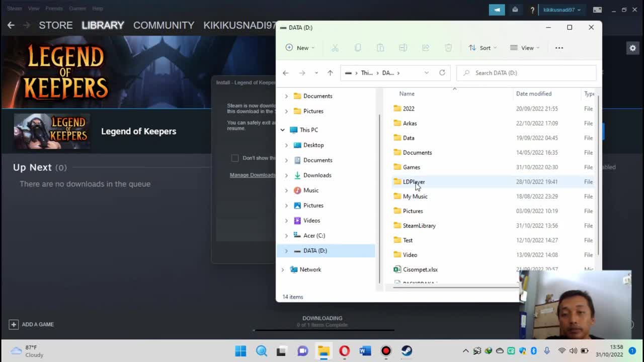Open Opera browser from taskbar

[344, 351]
